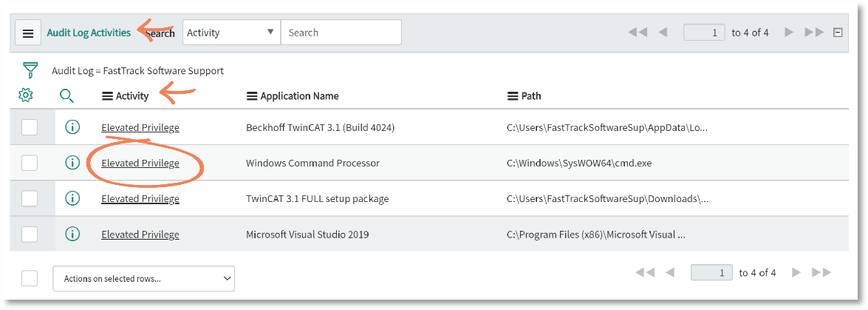Viewport: 868px width, 310px height.
Task: Open the Path column options menu
Action: pyautogui.click(x=513, y=96)
